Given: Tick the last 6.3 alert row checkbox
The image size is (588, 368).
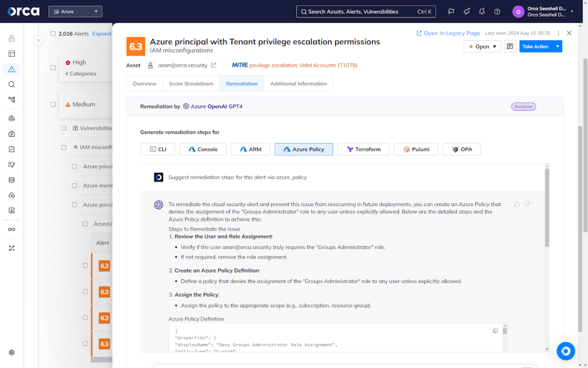Looking at the screenshot, I should click(x=85, y=343).
